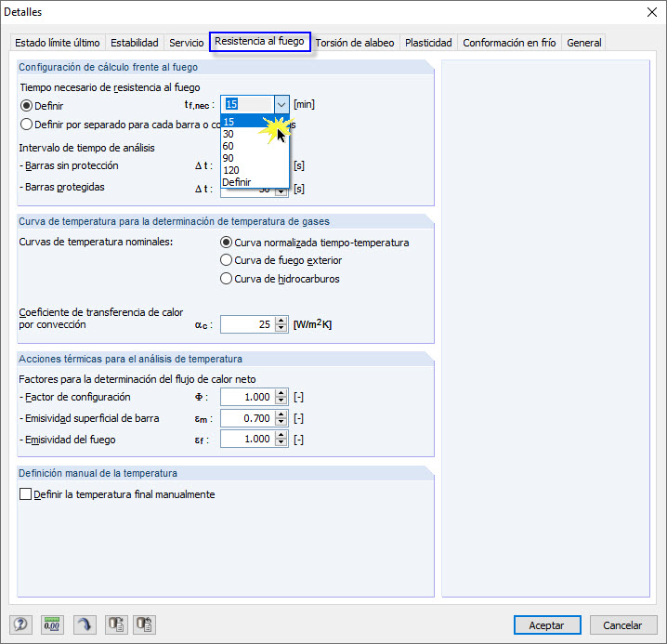
Task: Pick 120 from the open dropdown list
Action: pos(255,170)
